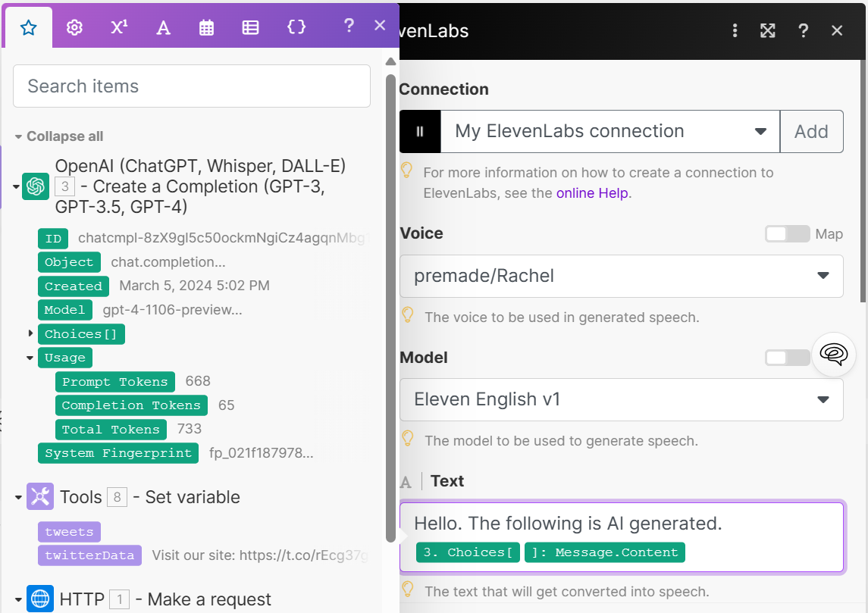This screenshot has height=613, width=868.
Task: Click the ElevenLabs connection logo icon
Action: point(420,132)
